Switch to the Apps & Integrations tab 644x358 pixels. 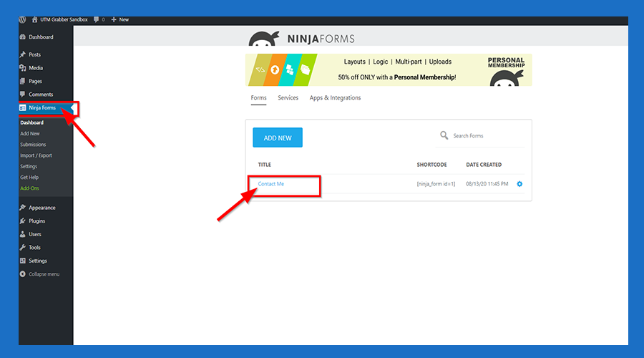click(335, 98)
